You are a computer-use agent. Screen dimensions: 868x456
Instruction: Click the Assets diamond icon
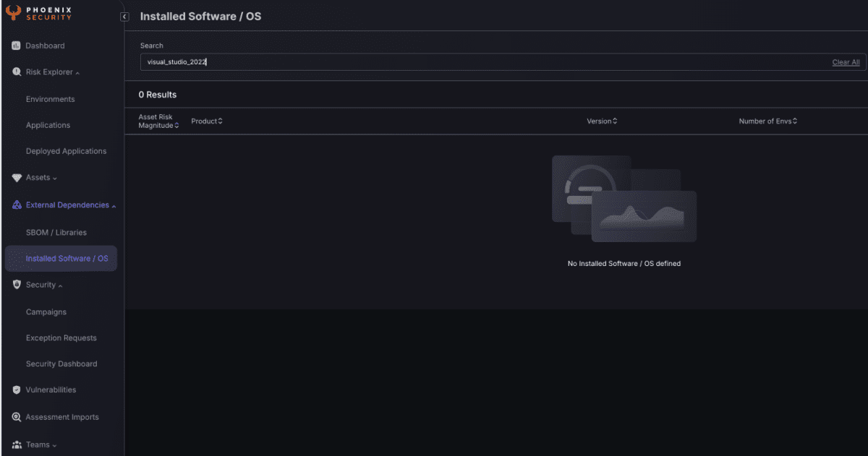(17, 178)
